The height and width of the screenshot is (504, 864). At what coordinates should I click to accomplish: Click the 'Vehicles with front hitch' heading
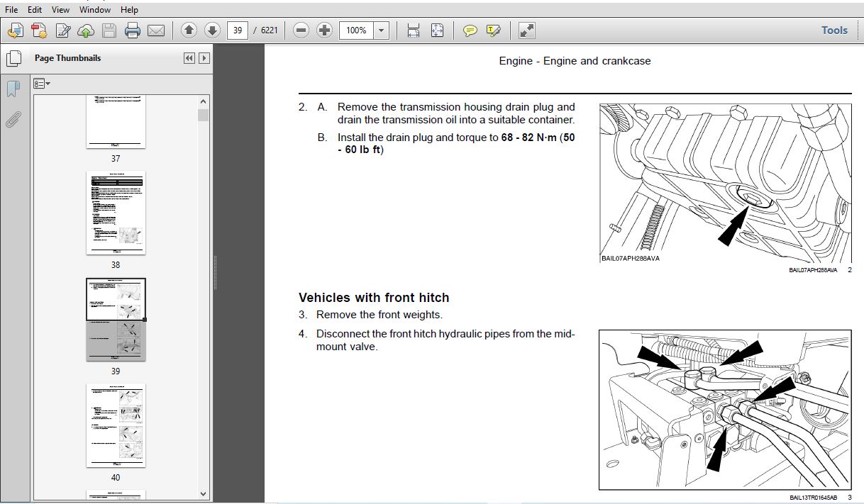click(374, 298)
